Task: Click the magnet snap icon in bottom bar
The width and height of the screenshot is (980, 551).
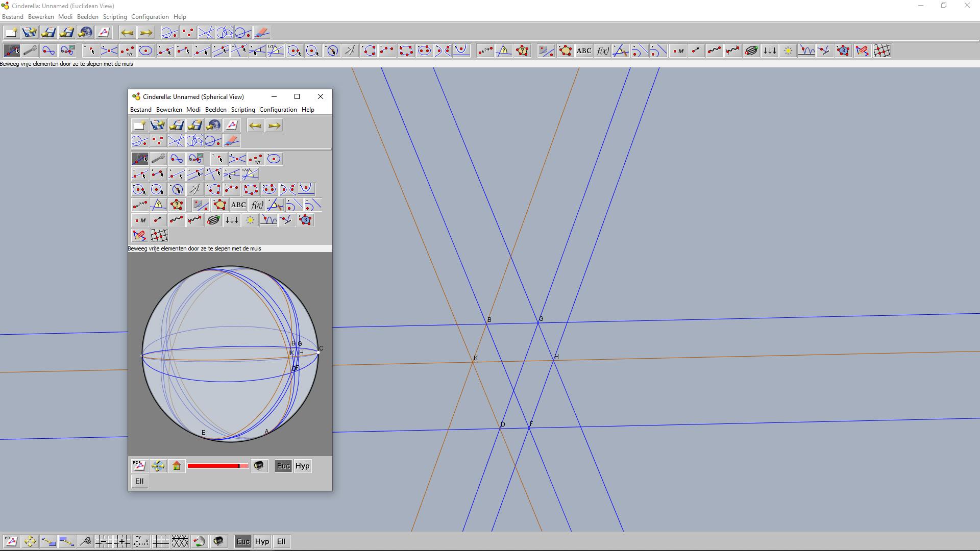Action: click(199, 541)
